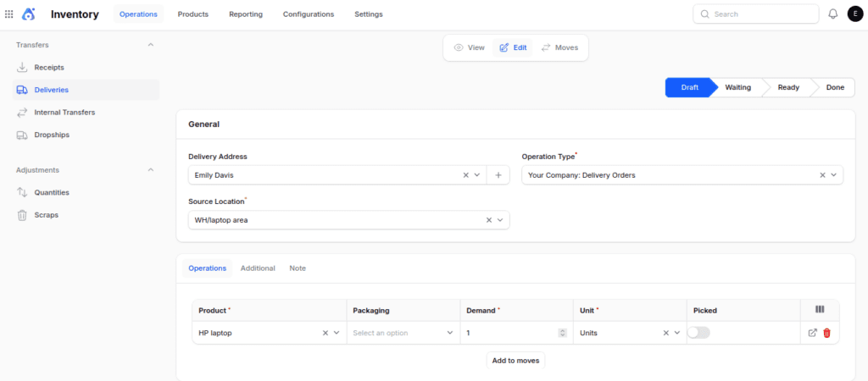The width and height of the screenshot is (868, 381).
Task: Expand the Unit dropdown chevron
Action: click(x=676, y=333)
